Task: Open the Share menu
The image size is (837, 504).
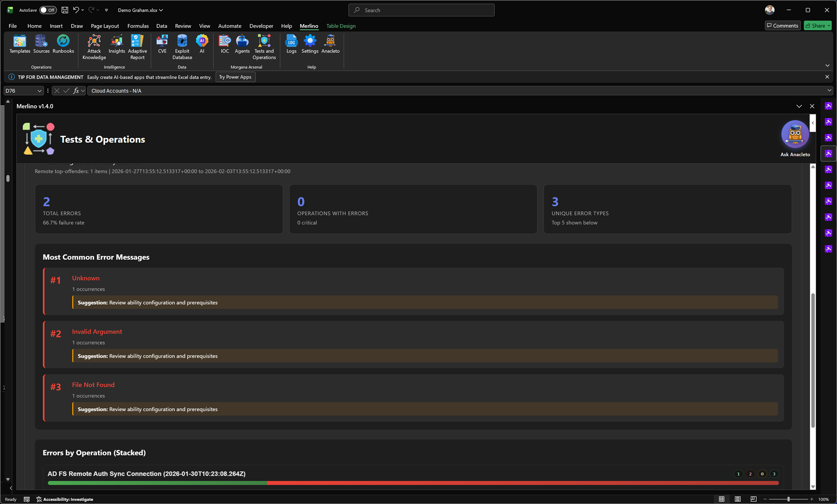Action: click(x=817, y=26)
